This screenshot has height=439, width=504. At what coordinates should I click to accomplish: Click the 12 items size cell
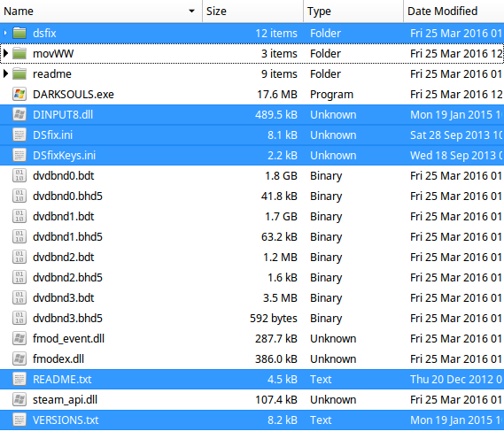(276, 33)
